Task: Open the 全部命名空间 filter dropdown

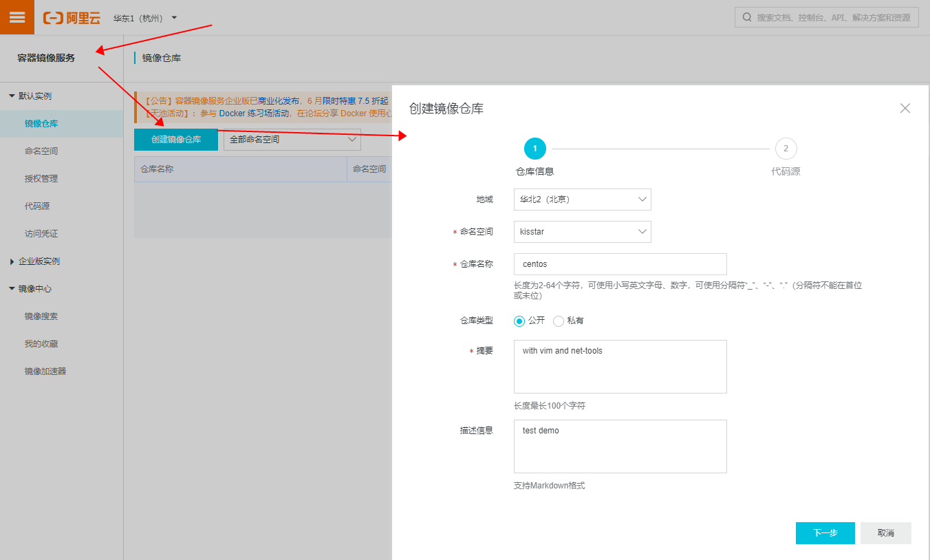Action: pos(292,140)
